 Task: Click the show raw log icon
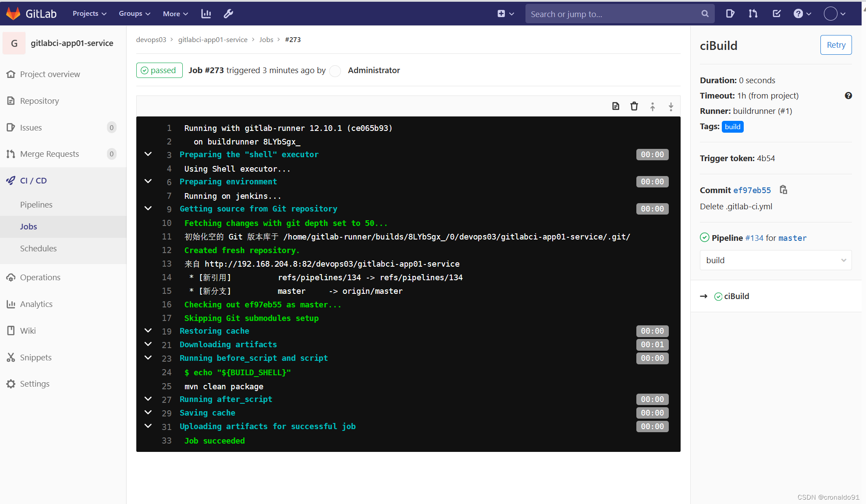pos(616,106)
